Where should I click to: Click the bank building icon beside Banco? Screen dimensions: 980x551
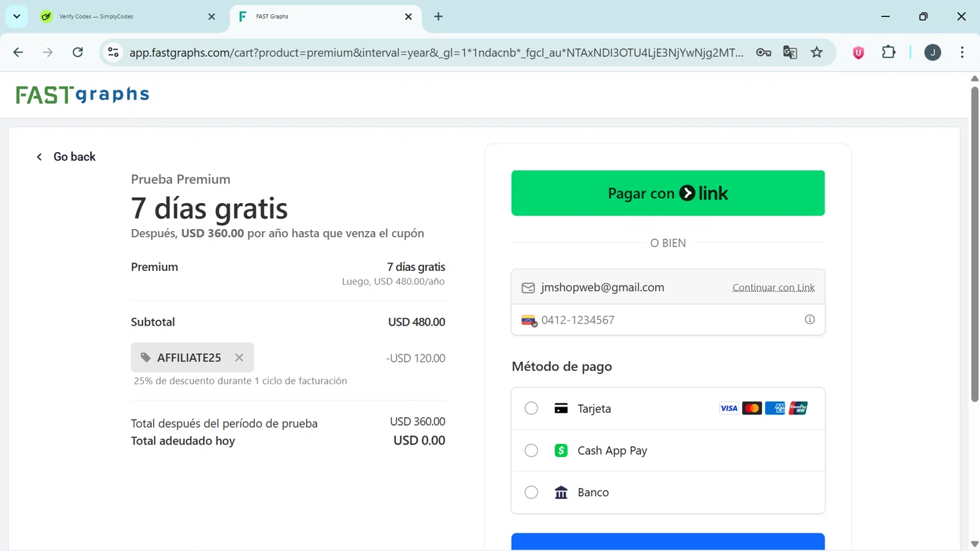click(561, 492)
